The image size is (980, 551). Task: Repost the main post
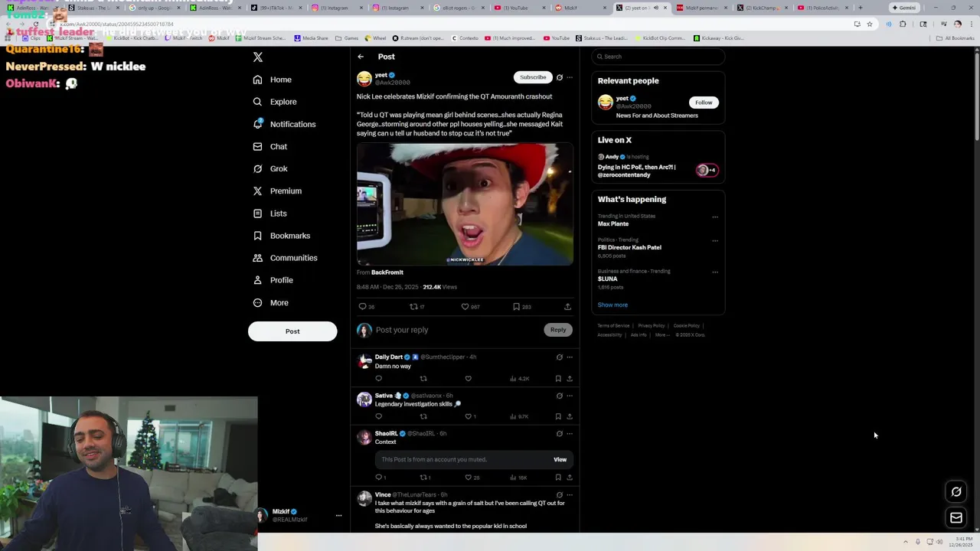[x=413, y=306]
